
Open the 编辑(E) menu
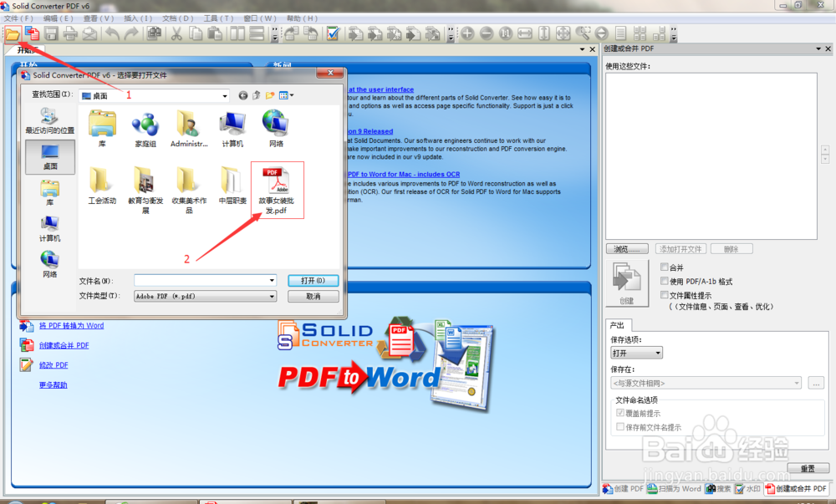point(59,18)
